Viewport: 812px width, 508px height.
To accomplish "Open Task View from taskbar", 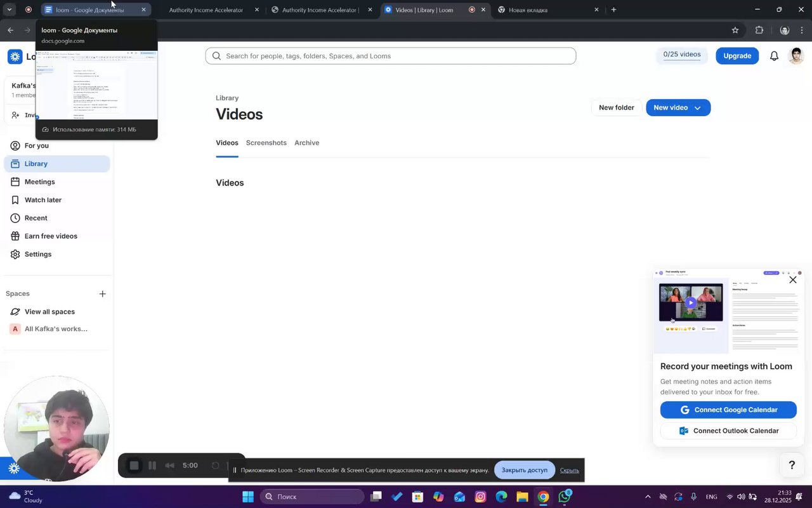I will pyautogui.click(x=376, y=497).
